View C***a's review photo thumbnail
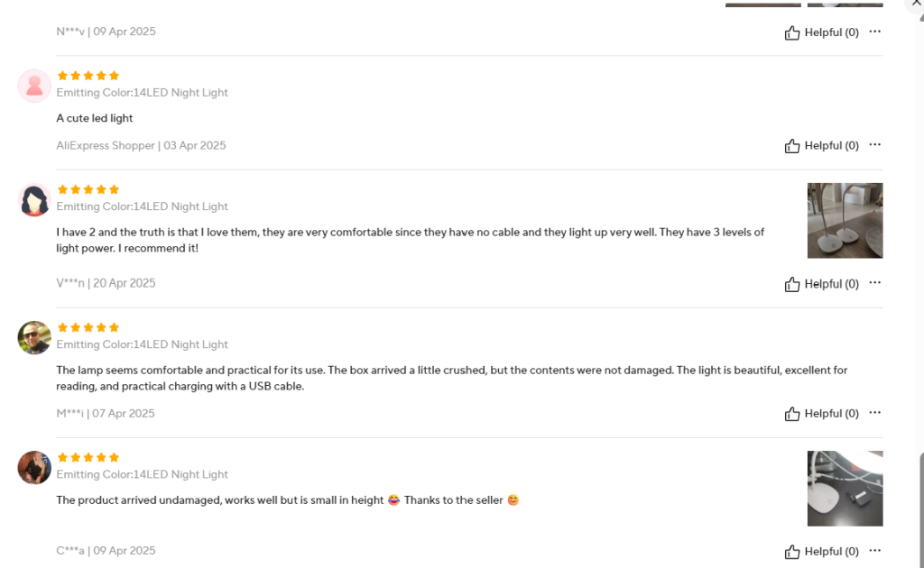Viewport: 924px width, 568px height. (x=845, y=489)
